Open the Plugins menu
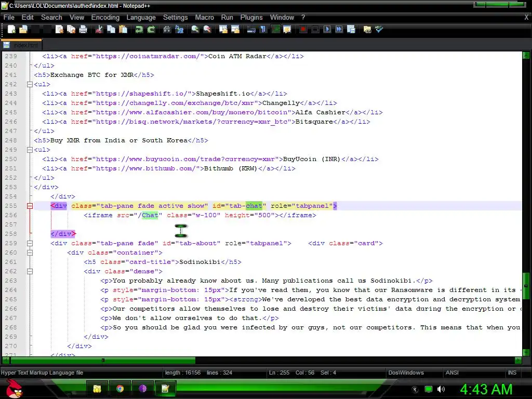This screenshot has height=399, width=532. tap(251, 17)
